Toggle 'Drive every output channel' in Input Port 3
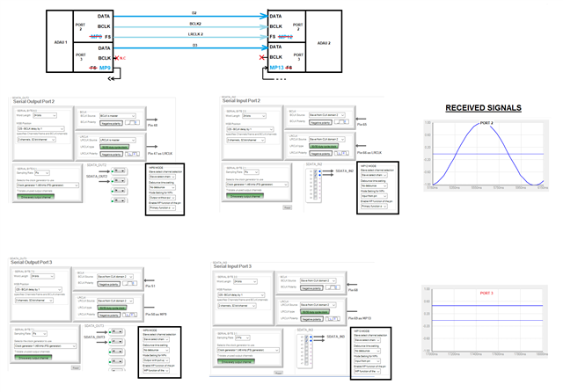The image size is (563, 392). pos(236,362)
